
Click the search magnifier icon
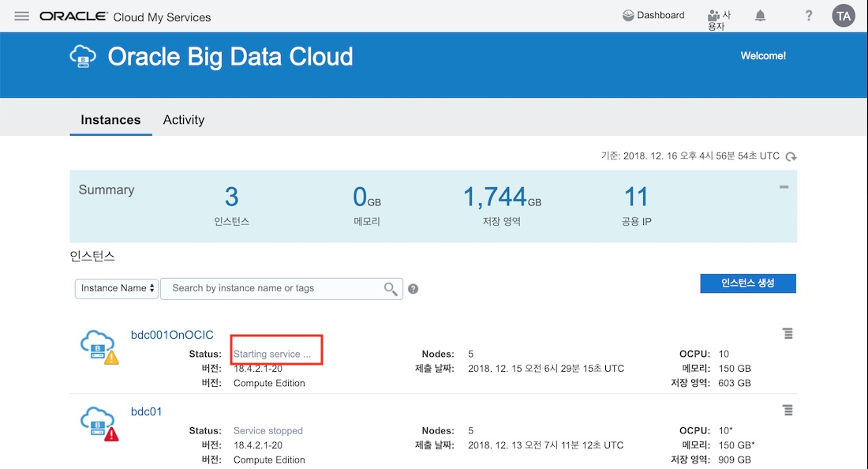click(391, 289)
